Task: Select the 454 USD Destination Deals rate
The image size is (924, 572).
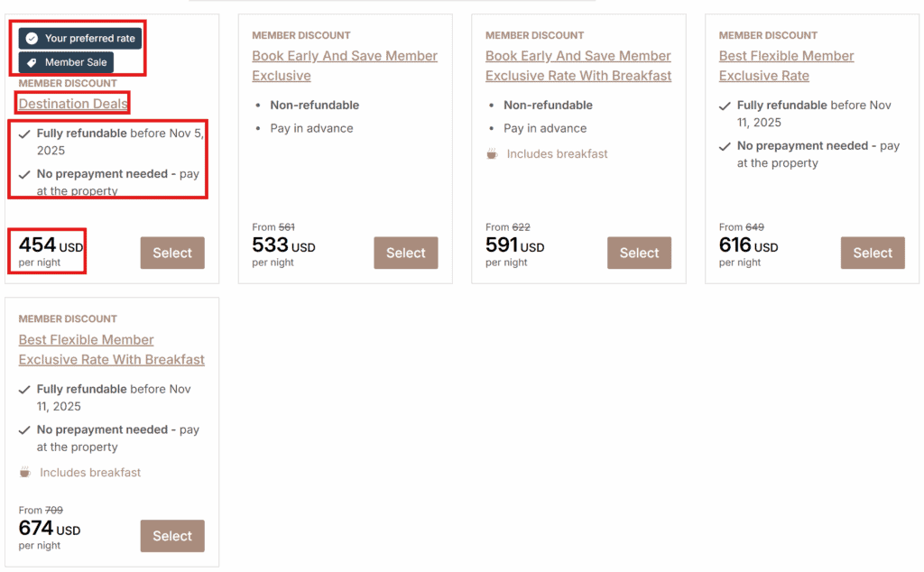Action: click(x=172, y=253)
